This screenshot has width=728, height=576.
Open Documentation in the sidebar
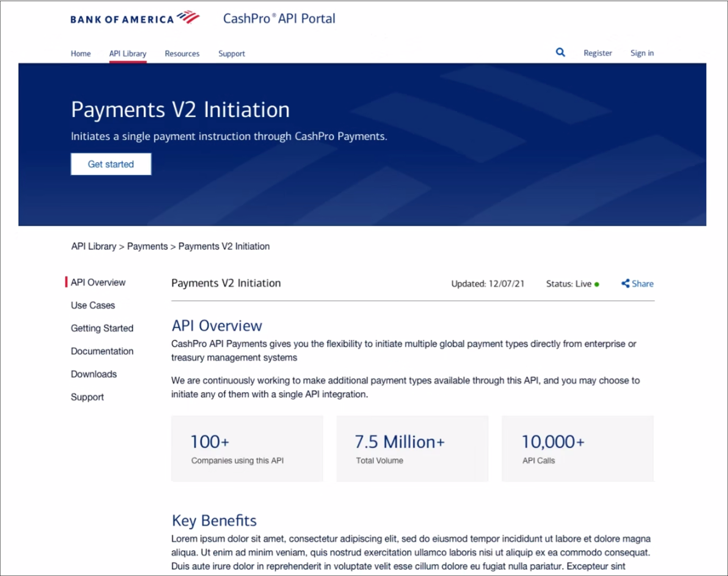(102, 351)
